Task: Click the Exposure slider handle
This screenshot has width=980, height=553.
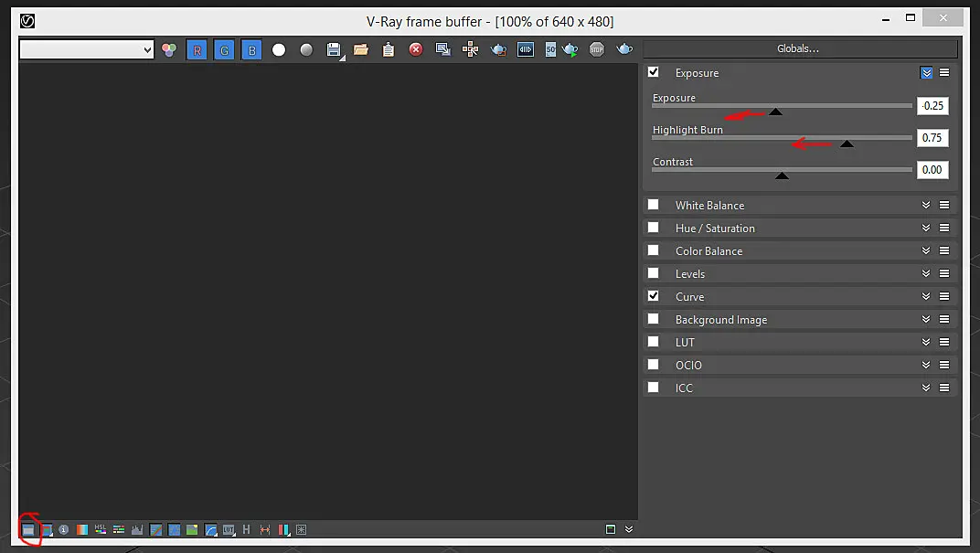Action: pyautogui.click(x=775, y=112)
